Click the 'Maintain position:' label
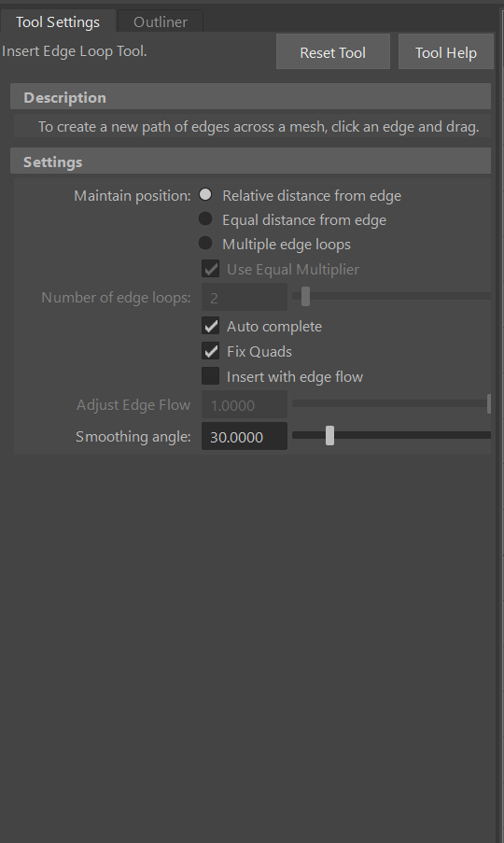This screenshot has width=504, height=843. tap(133, 196)
